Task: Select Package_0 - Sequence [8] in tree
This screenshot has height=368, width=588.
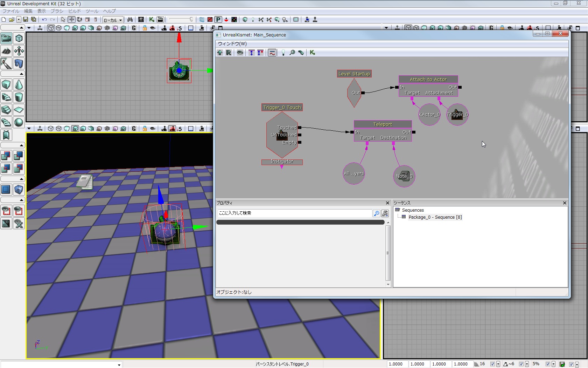Action: tap(435, 217)
